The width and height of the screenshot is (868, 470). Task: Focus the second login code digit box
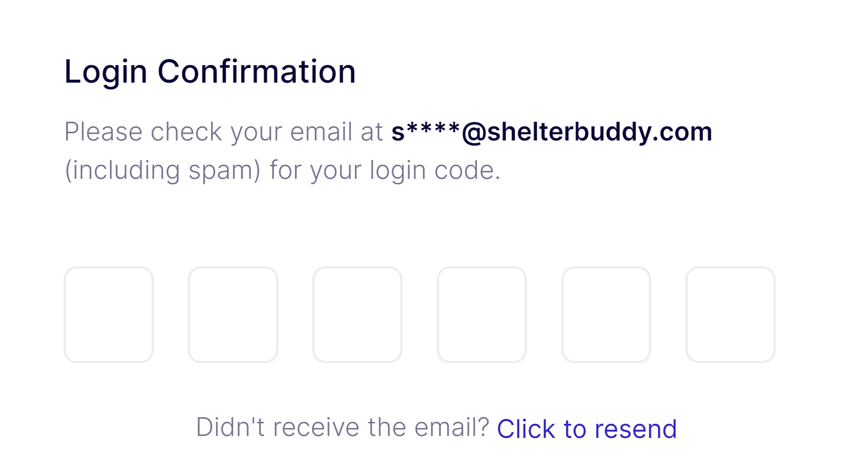(x=233, y=314)
